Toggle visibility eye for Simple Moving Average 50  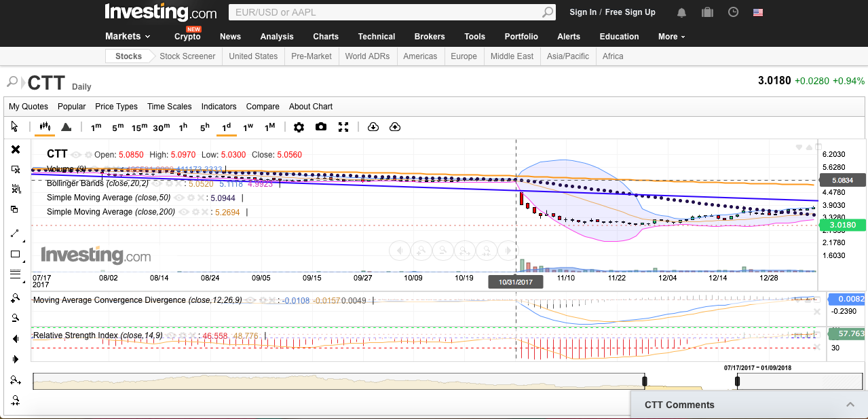(x=178, y=198)
